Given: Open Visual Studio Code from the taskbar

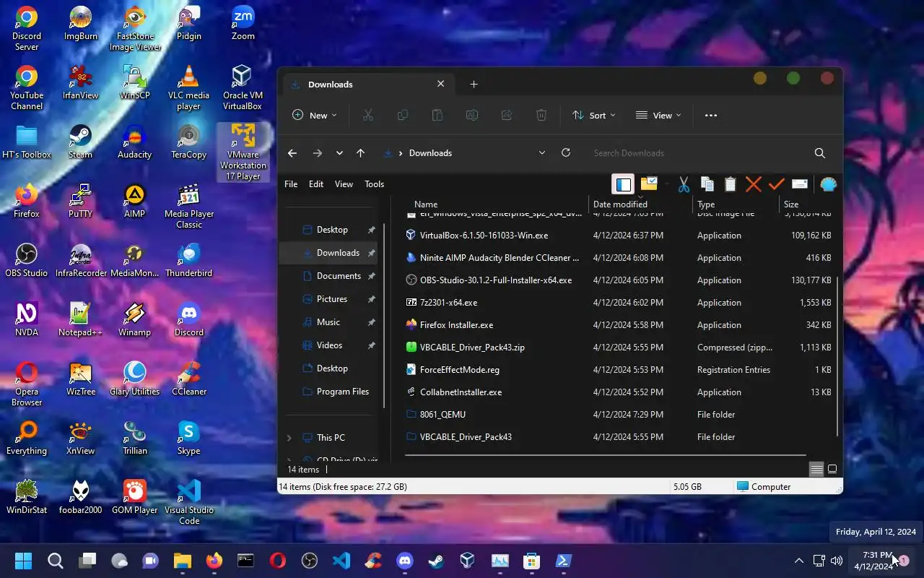Looking at the screenshot, I should [x=341, y=561].
